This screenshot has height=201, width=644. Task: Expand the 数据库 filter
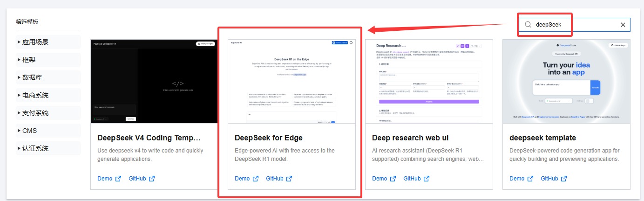tap(48, 77)
